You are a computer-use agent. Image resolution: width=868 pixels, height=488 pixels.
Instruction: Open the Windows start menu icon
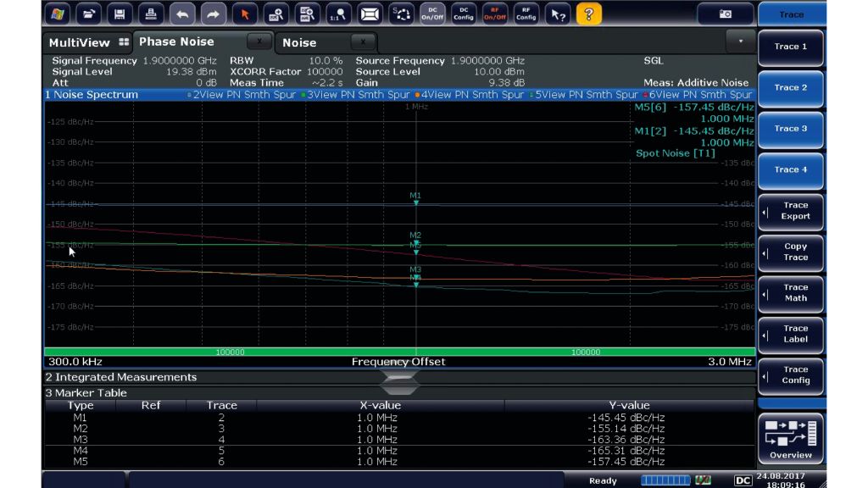[x=57, y=14]
